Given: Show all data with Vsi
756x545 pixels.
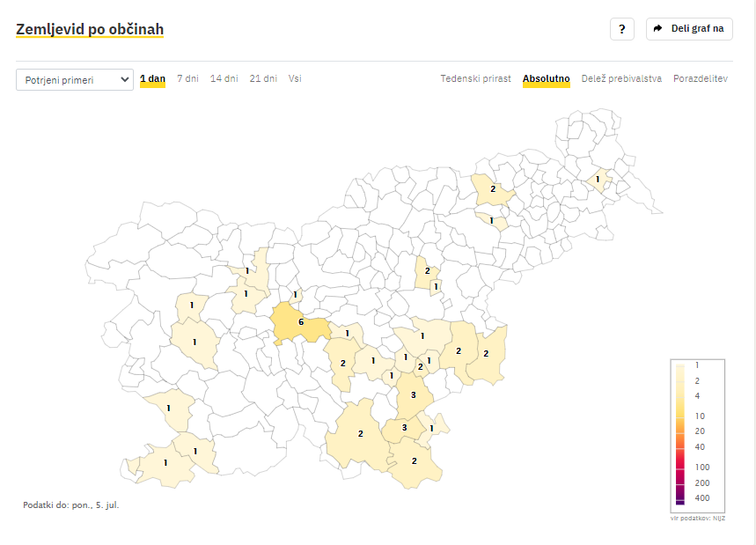Looking at the screenshot, I should [295, 78].
